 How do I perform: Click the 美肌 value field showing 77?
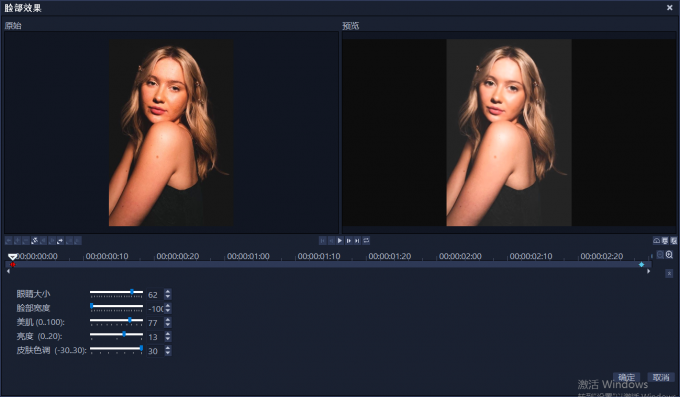coord(155,323)
